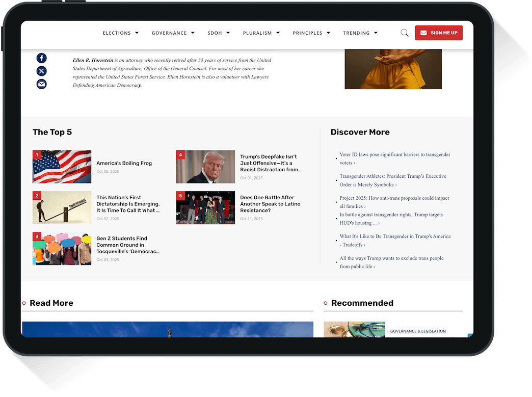
Task: Open the Voter ID laws article link
Action: tap(395, 158)
